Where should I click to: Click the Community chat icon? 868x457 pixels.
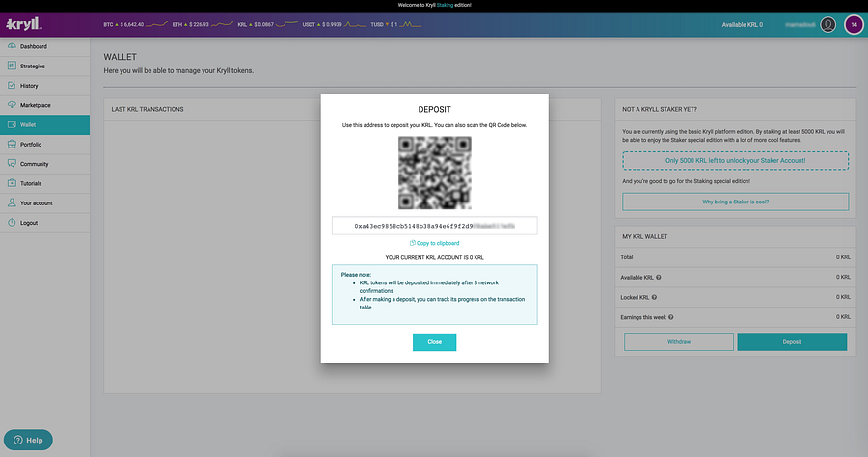pyautogui.click(x=12, y=163)
